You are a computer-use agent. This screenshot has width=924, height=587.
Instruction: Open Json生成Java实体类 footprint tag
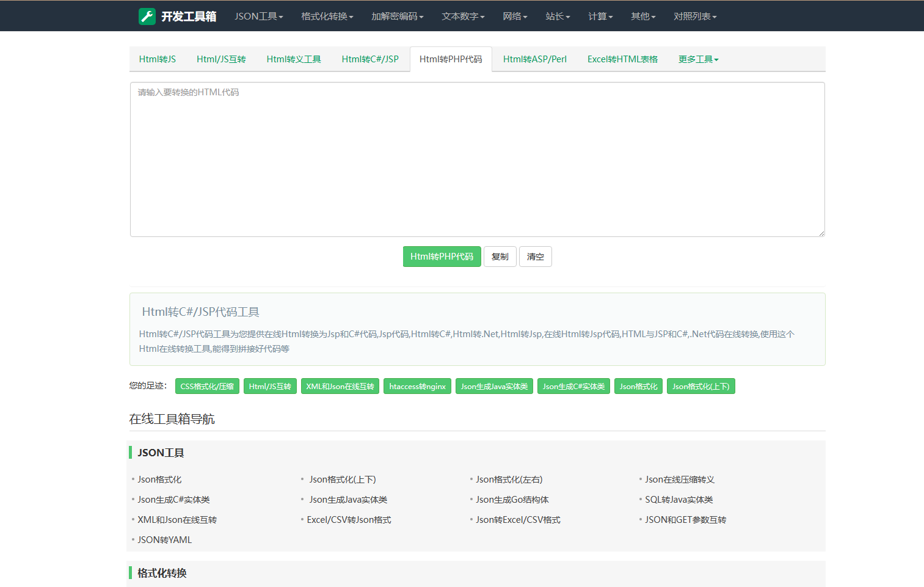(x=494, y=386)
